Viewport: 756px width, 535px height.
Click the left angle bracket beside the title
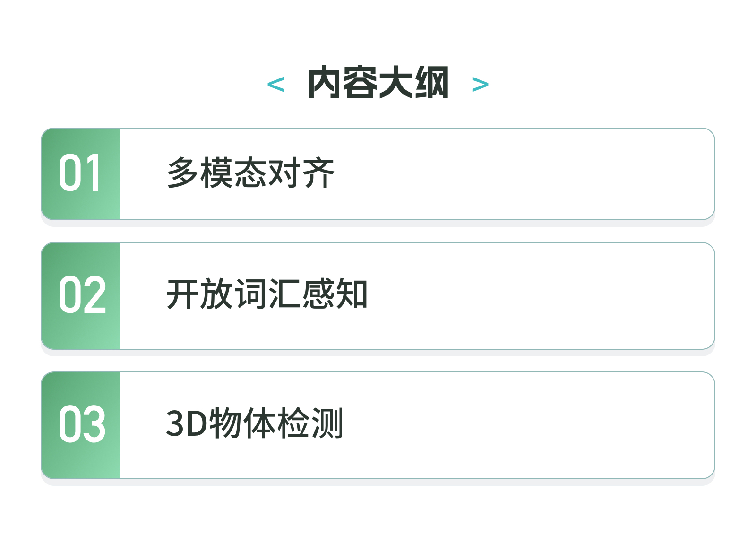click(x=275, y=85)
